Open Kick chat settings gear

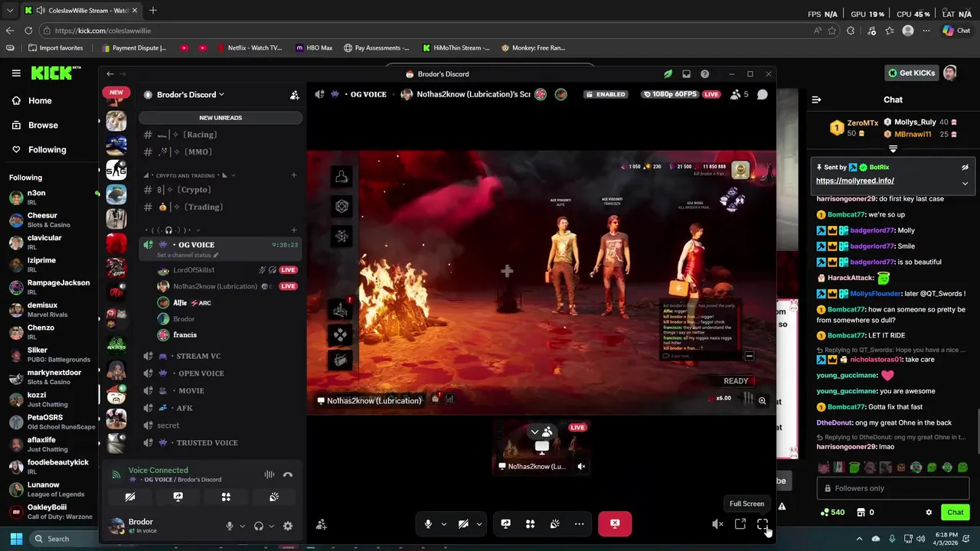coord(929,513)
